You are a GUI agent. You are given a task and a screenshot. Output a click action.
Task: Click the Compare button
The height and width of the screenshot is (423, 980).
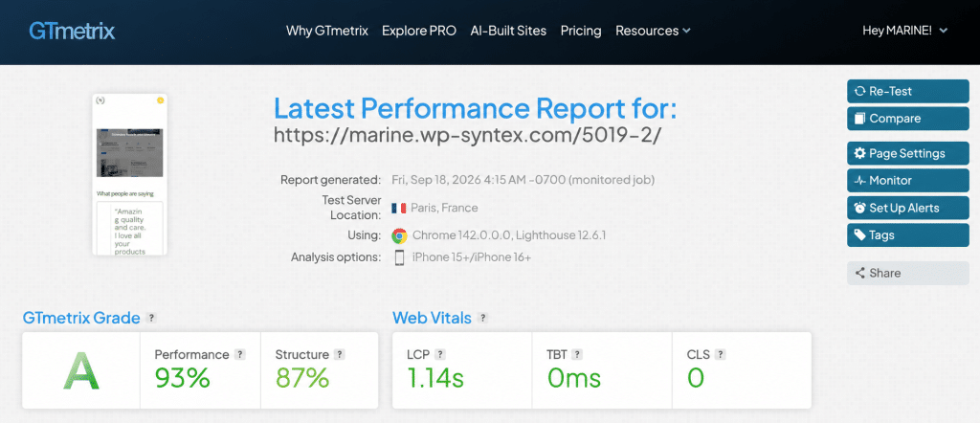click(x=908, y=119)
